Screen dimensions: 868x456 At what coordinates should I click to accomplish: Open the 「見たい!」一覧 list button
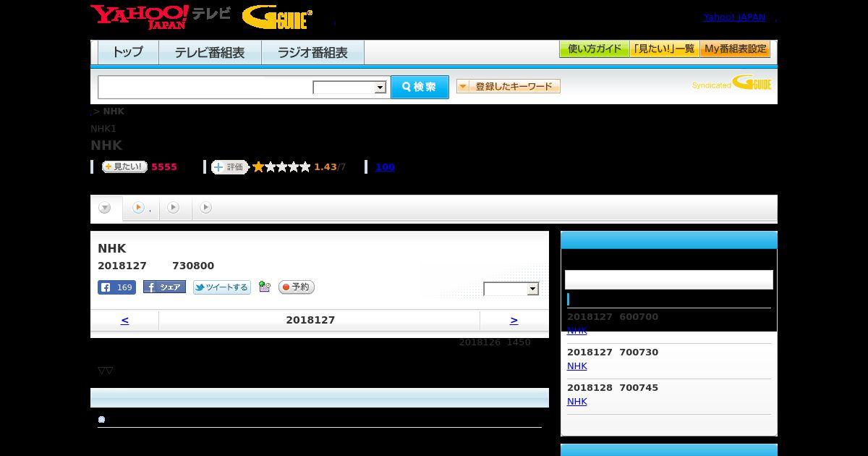pyautogui.click(x=664, y=49)
